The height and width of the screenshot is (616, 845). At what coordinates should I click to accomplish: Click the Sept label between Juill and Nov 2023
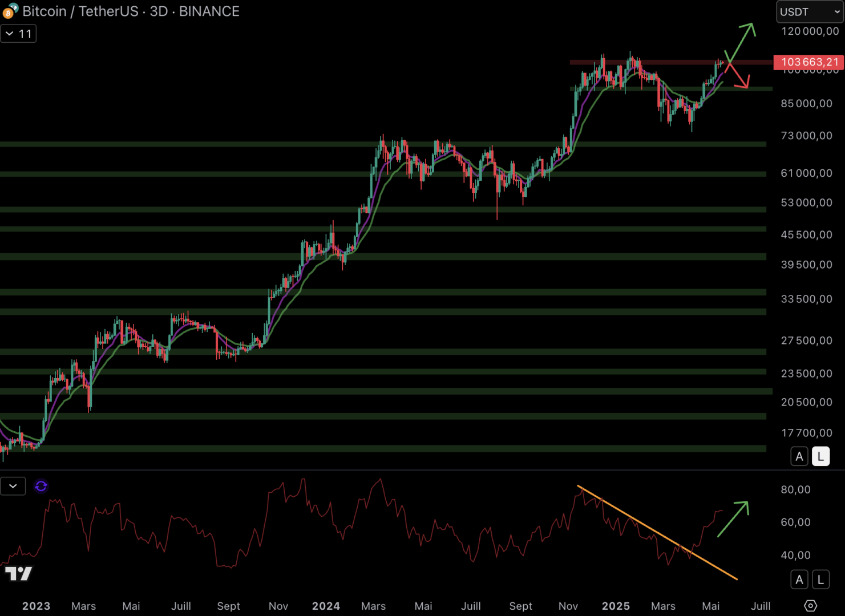pos(228,606)
